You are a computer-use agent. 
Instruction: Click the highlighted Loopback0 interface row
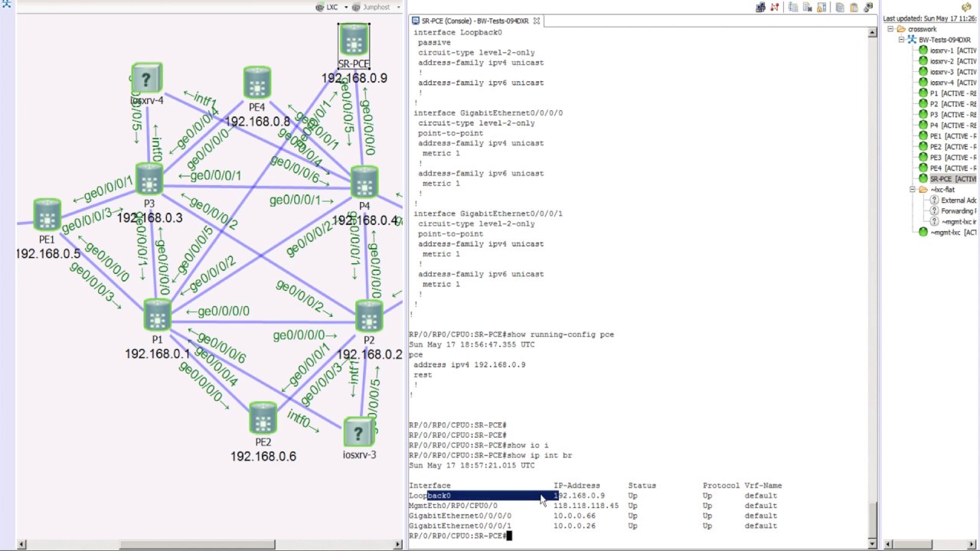593,496
